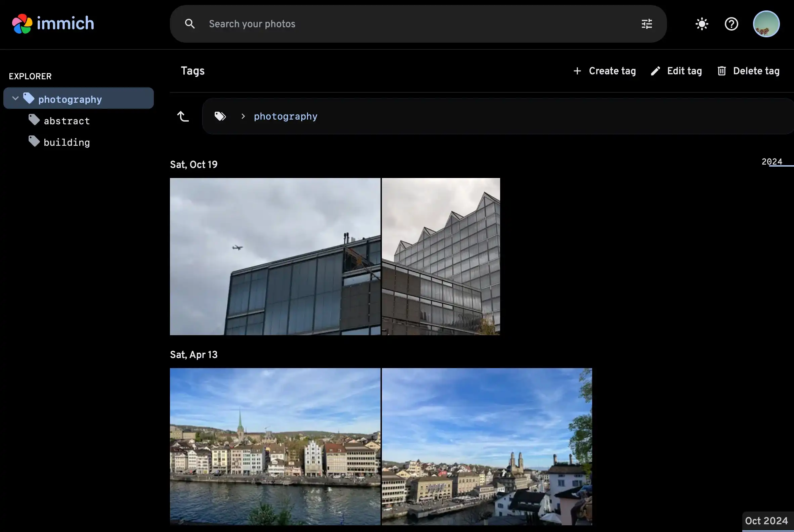
Task: Jump to 2024 on timeline scrubber
Action: tap(771, 162)
